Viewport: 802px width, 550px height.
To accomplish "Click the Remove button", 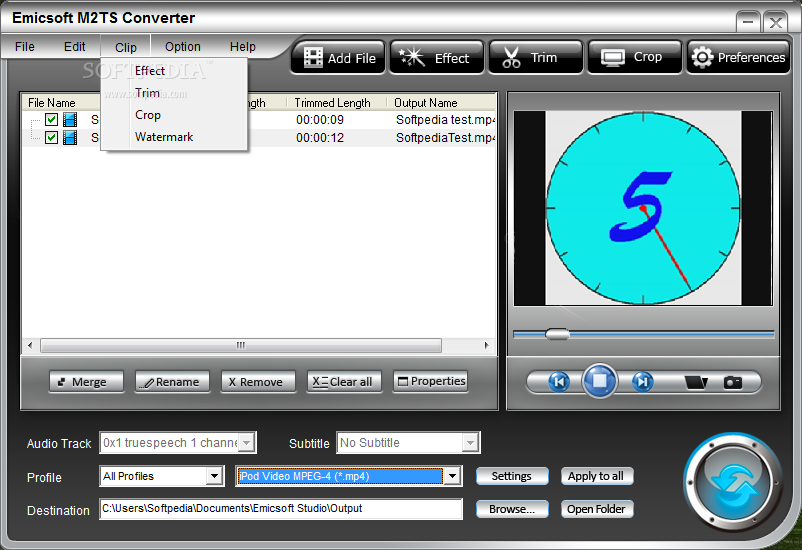I will 258,382.
